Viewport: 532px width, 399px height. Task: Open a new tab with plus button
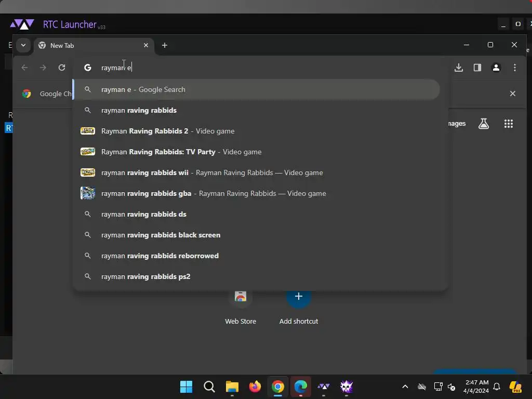(x=165, y=45)
